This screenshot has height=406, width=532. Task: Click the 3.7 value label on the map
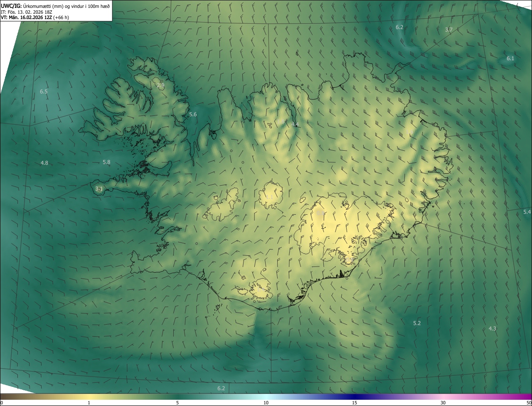(448, 29)
